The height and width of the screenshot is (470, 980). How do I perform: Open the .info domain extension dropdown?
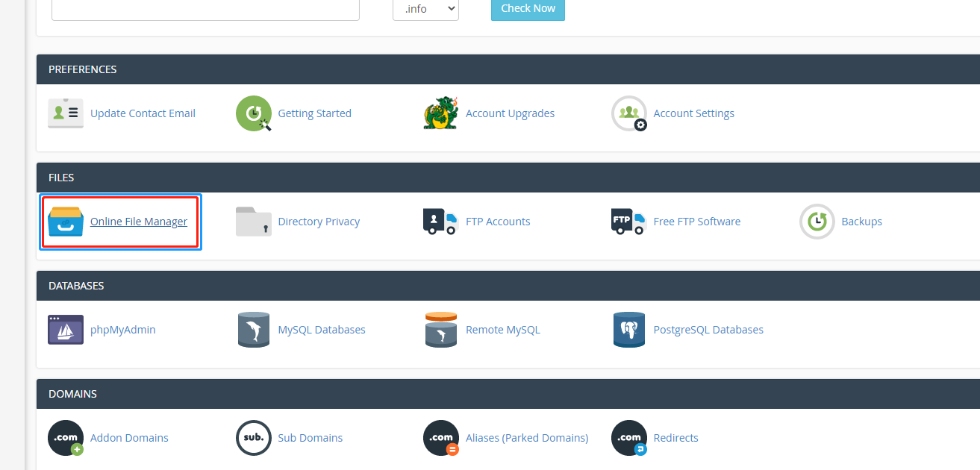point(425,9)
